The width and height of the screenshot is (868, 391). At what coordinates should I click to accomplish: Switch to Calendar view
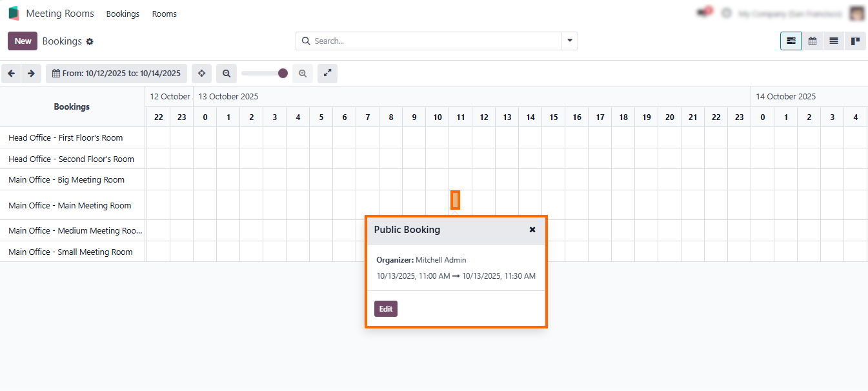coord(812,41)
